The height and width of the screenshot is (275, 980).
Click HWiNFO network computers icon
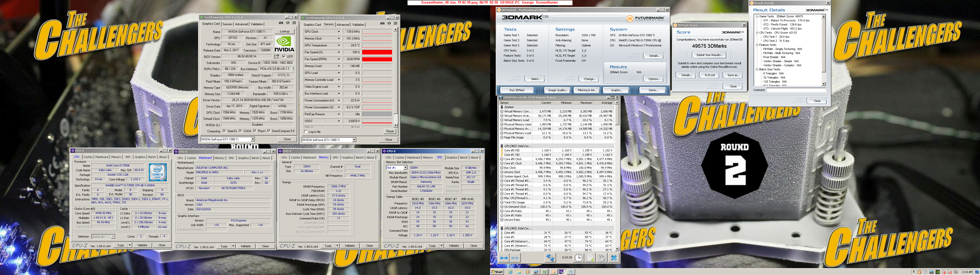click(550, 258)
